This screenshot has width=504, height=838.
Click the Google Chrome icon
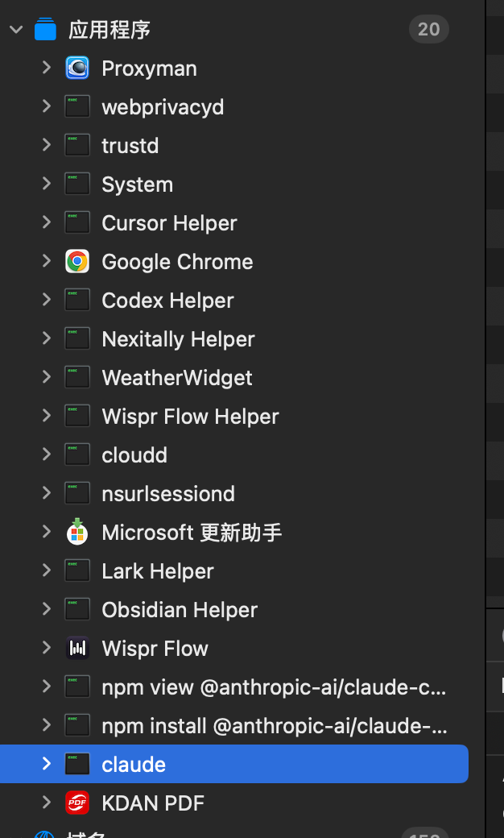pos(77,262)
